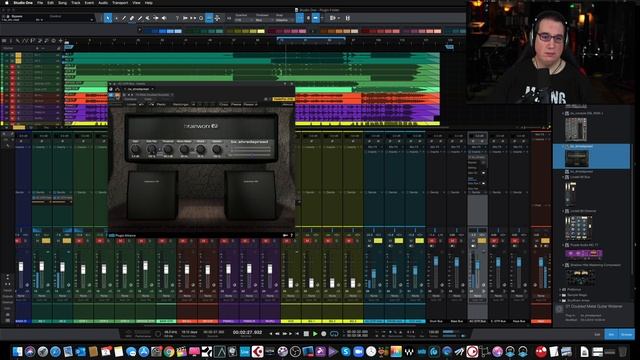The width and height of the screenshot is (640, 360).
Task: Open the Audio menu
Action: point(103,2)
